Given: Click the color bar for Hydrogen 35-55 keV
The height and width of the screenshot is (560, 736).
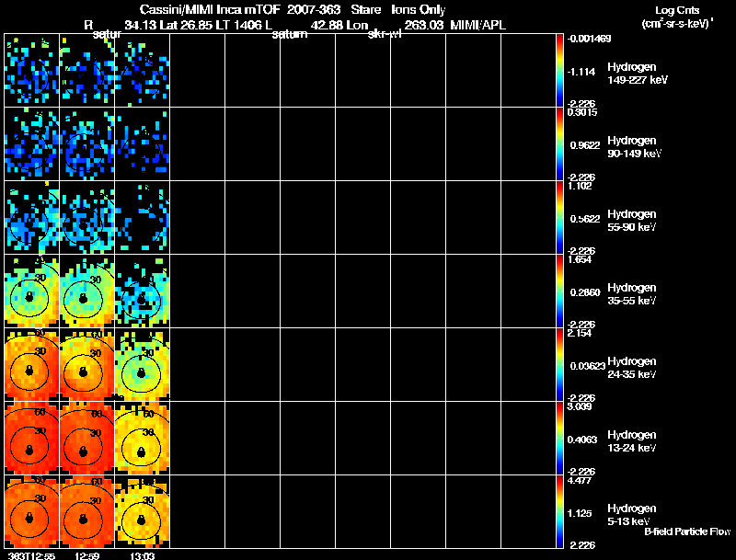Looking at the screenshot, I should (x=559, y=291).
